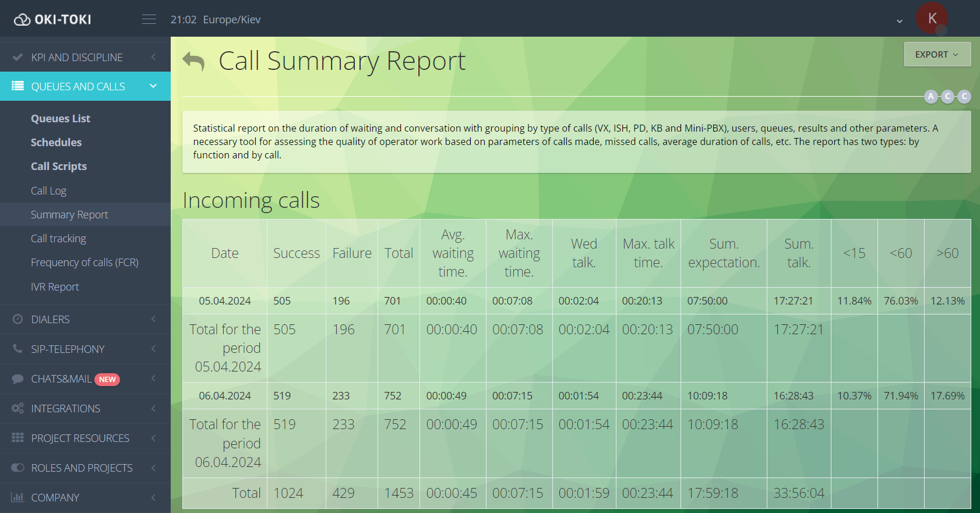Click the SIP-Telephony phone icon
Screen dimensions: 980x513
tap(17, 349)
